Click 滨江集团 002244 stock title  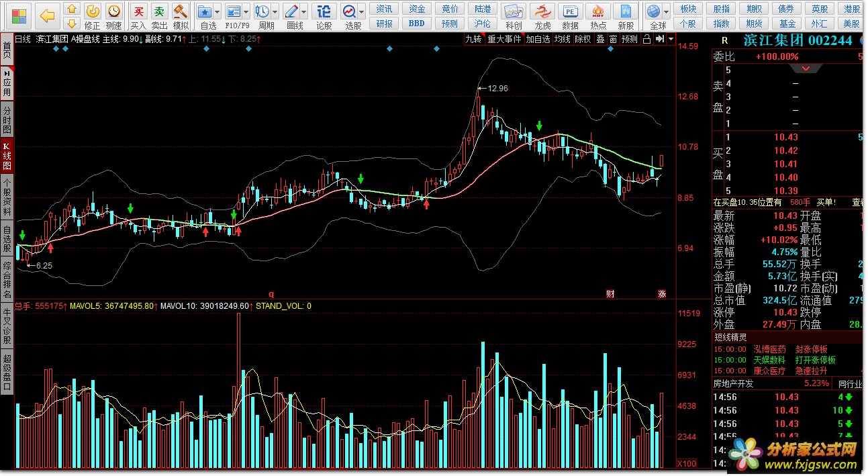click(798, 40)
